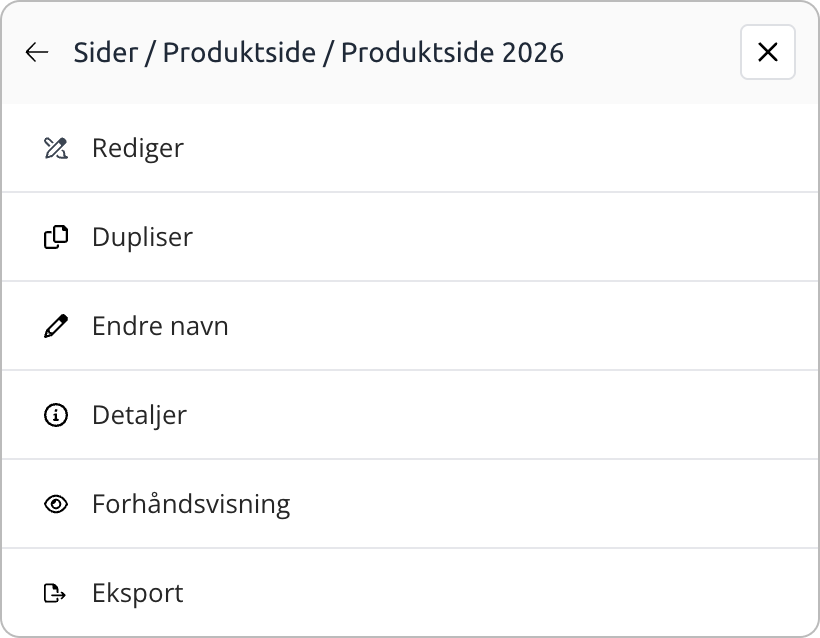Select the Forhåndsvisning text label
This screenshot has height=638, width=820.
tap(191, 504)
